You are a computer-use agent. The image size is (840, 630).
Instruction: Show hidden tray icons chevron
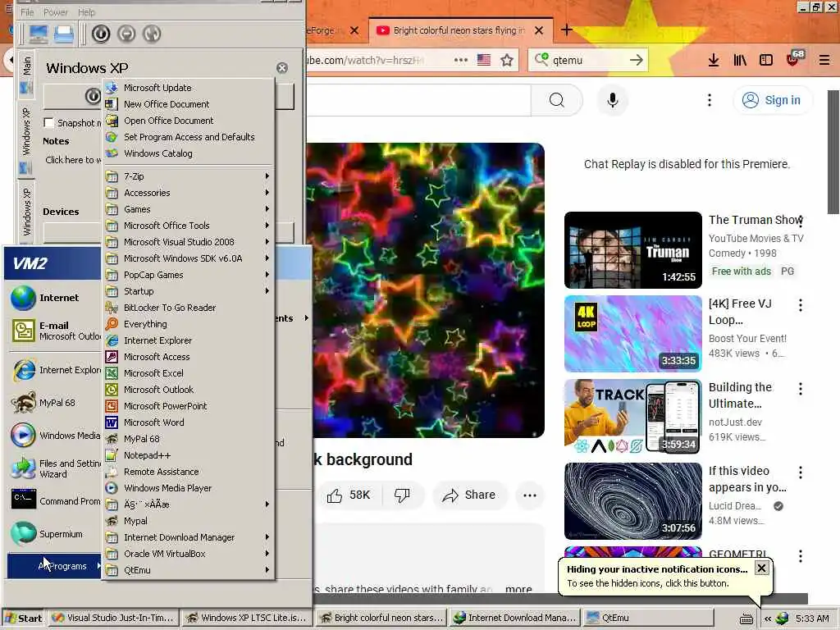point(767,619)
